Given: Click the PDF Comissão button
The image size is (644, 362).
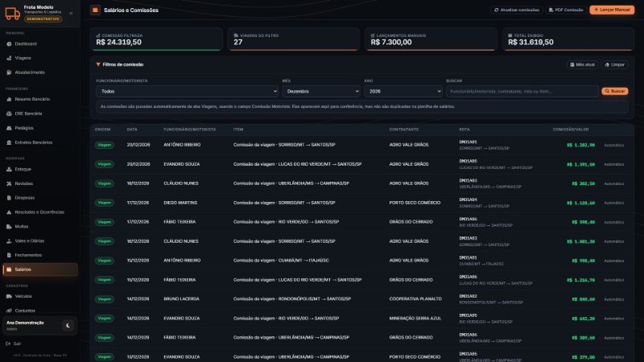Looking at the screenshot, I should click(x=566, y=10).
